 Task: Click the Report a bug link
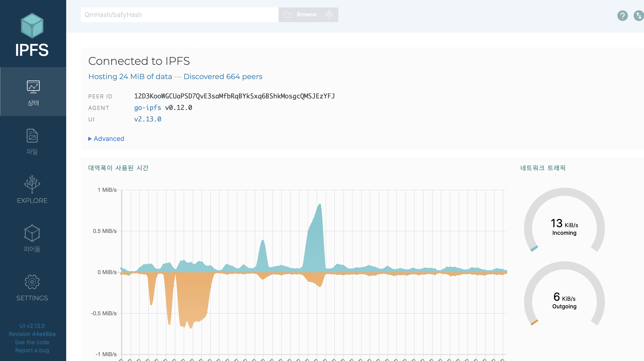click(x=32, y=350)
